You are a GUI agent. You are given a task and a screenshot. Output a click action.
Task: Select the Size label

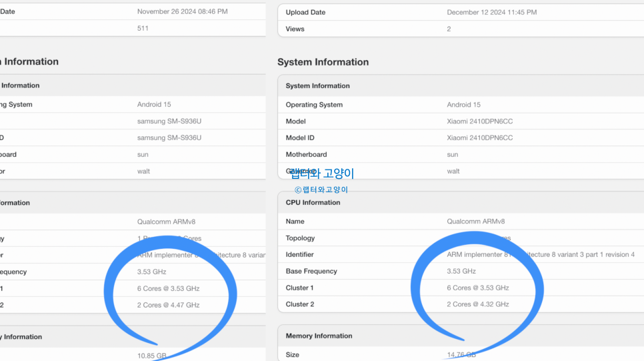[292, 354]
